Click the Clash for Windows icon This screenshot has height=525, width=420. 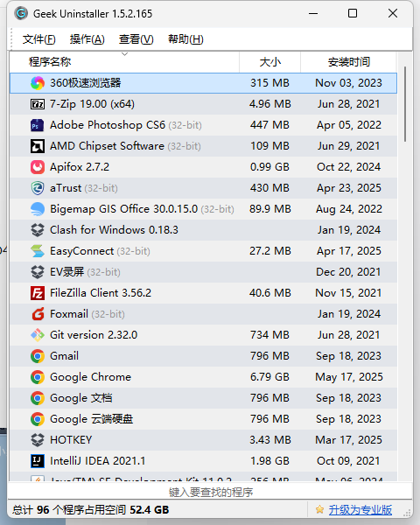(38, 230)
